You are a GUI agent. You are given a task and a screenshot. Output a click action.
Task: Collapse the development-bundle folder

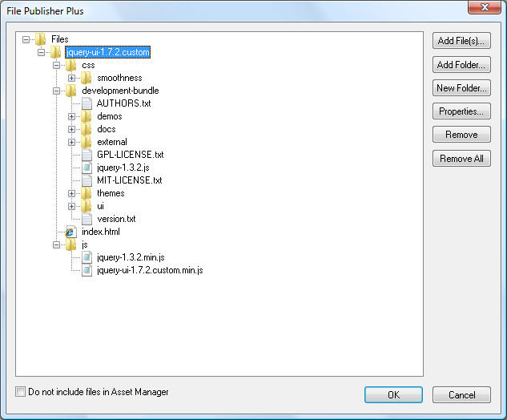56,91
